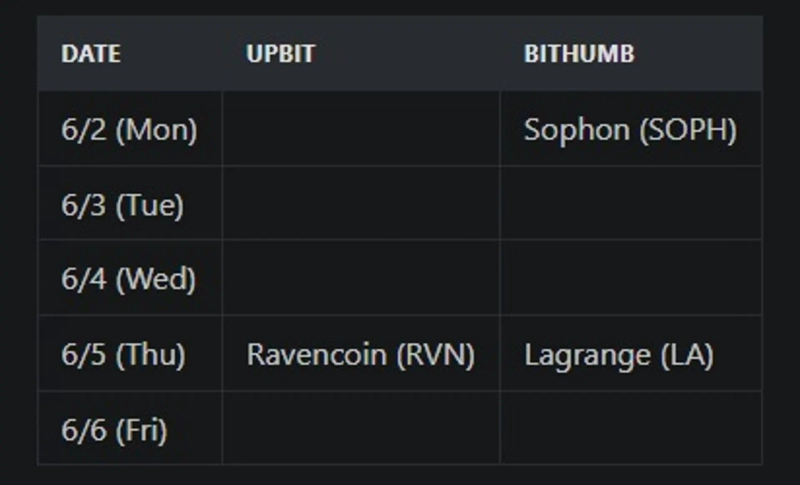Select the 6/4 (Wed) date cell
This screenshot has height=485, width=800.
pos(128,279)
